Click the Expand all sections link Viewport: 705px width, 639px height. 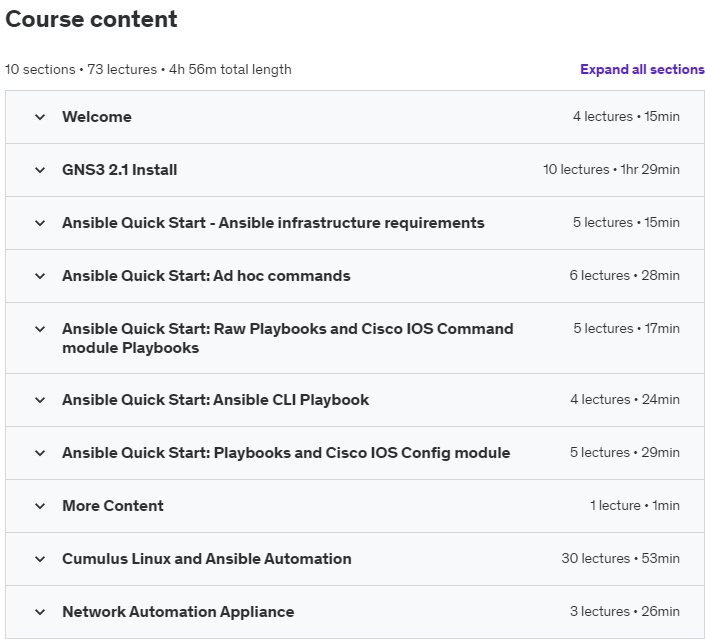point(642,69)
